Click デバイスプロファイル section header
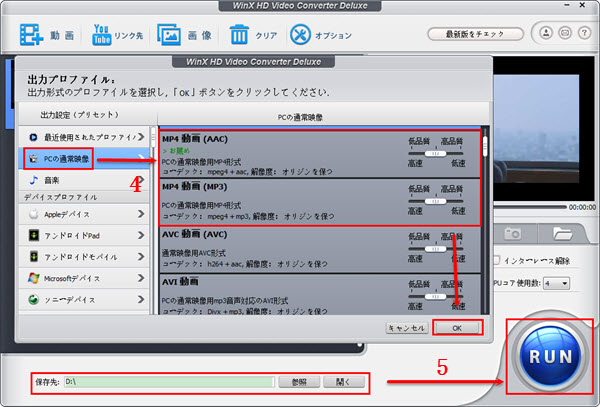 [x=60, y=197]
